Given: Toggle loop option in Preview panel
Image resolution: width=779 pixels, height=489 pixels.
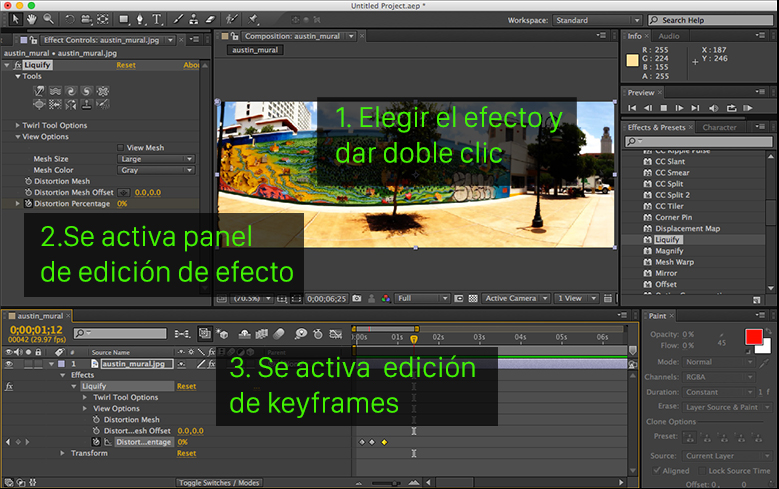Looking at the screenshot, I should [731, 108].
